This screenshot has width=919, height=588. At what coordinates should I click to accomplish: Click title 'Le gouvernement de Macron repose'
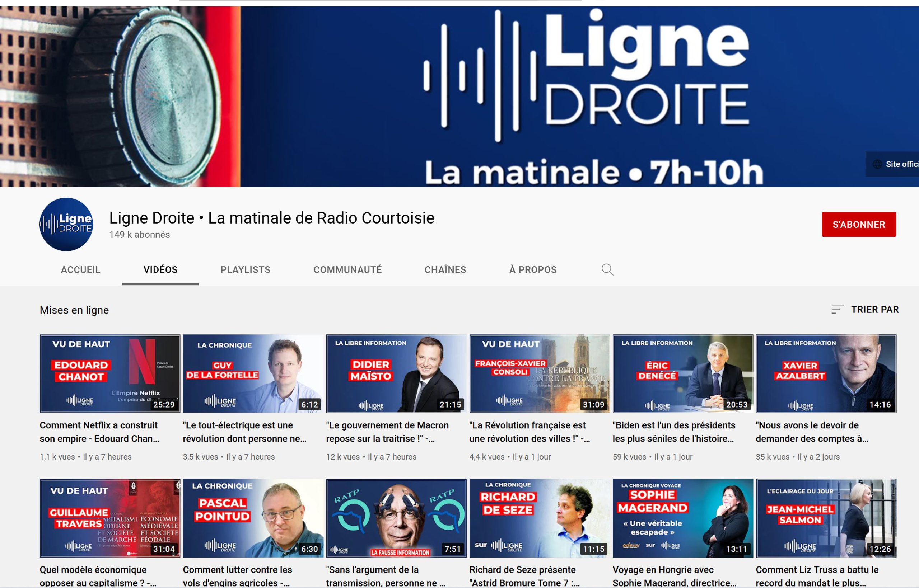(387, 432)
